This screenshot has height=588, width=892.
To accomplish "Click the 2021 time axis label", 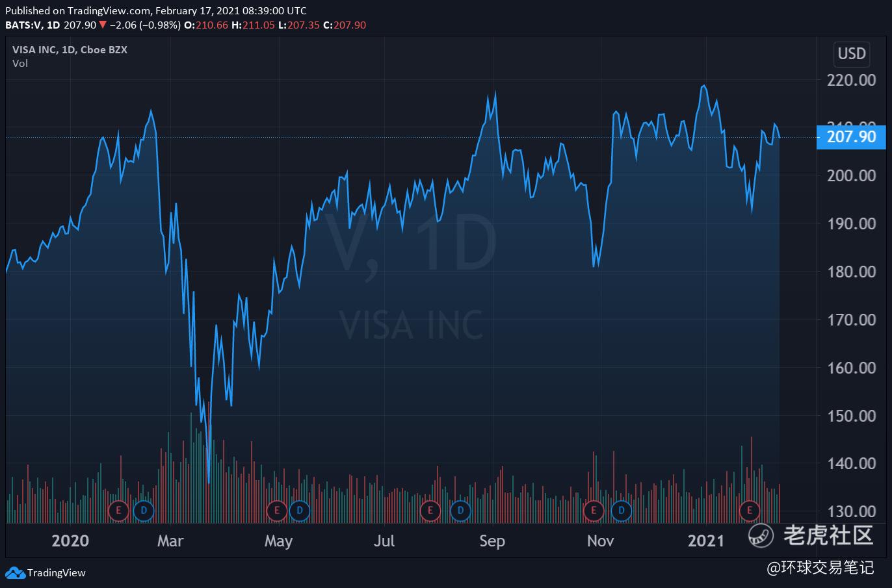I will [706, 541].
